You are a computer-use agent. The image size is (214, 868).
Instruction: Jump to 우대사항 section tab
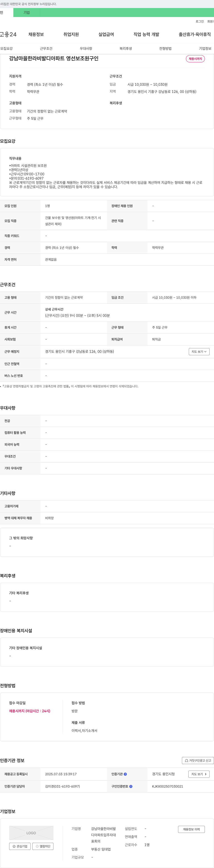tap(86, 48)
